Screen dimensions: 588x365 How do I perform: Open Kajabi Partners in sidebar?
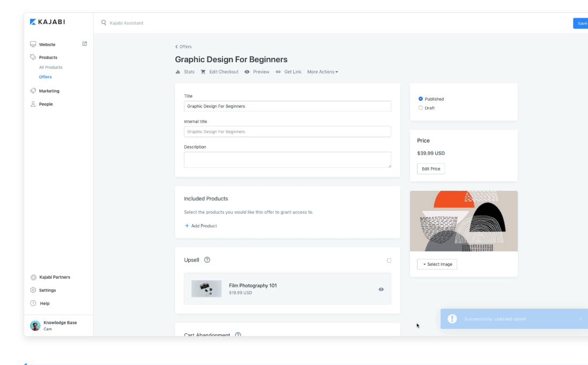click(x=55, y=277)
